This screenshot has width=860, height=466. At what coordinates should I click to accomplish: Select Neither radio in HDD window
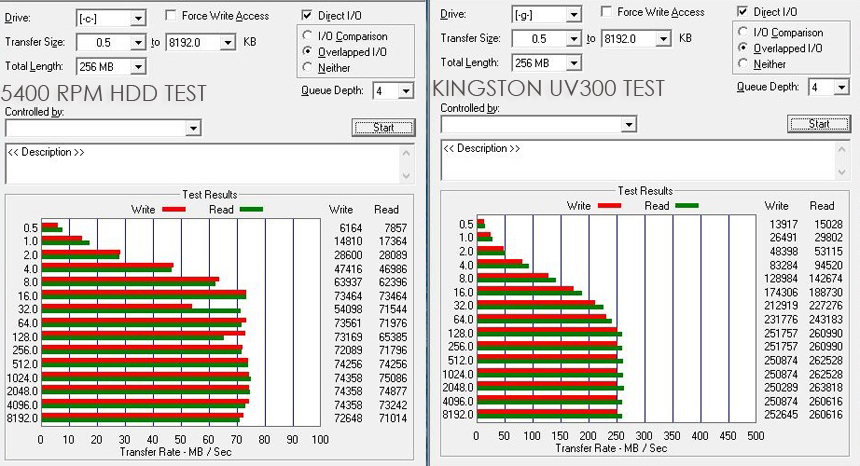307,67
